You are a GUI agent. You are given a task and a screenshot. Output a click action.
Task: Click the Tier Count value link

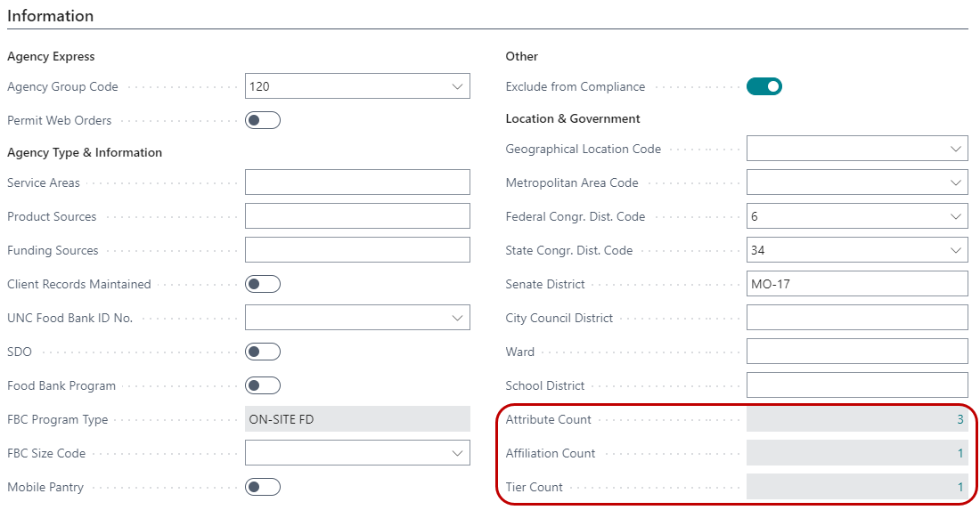click(960, 487)
